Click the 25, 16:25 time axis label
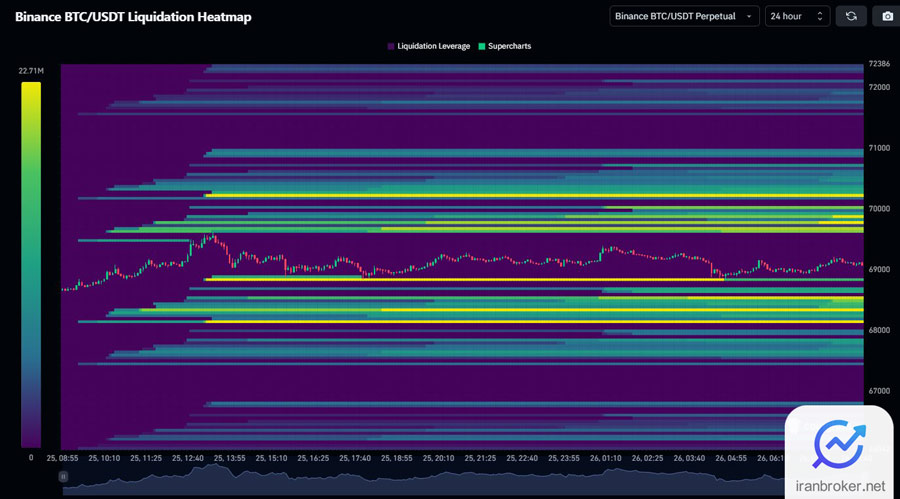The width and height of the screenshot is (900, 499). pyautogui.click(x=313, y=458)
